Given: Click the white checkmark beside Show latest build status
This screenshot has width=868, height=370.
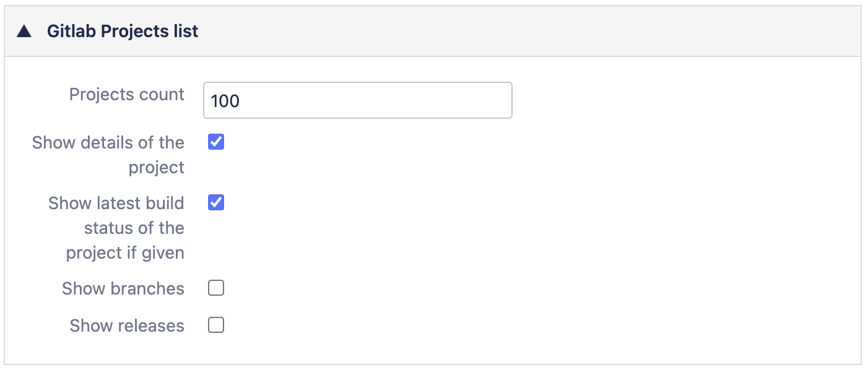Looking at the screenshot, I should [216, 202].
